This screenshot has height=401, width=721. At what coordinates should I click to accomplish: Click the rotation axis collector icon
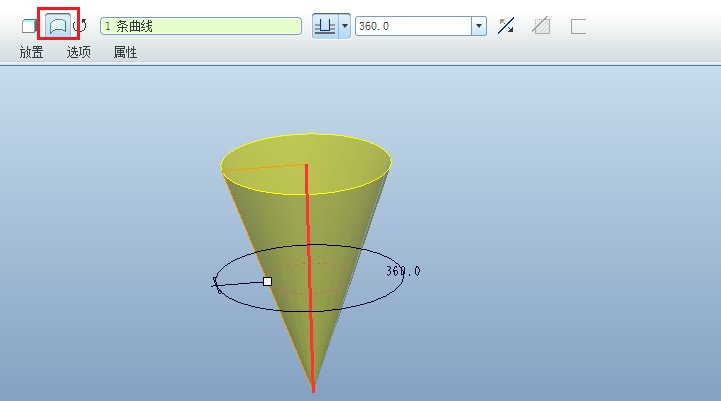click(80, 26)
